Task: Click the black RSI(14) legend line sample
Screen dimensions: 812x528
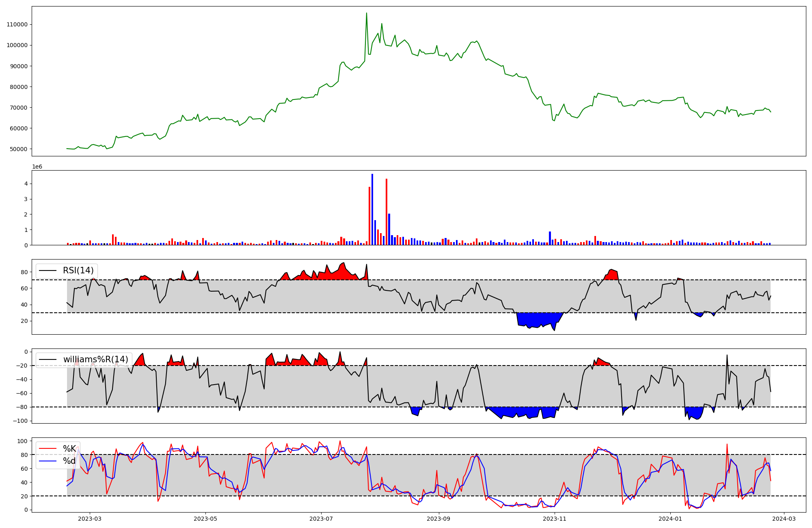Action: [48, 271]
